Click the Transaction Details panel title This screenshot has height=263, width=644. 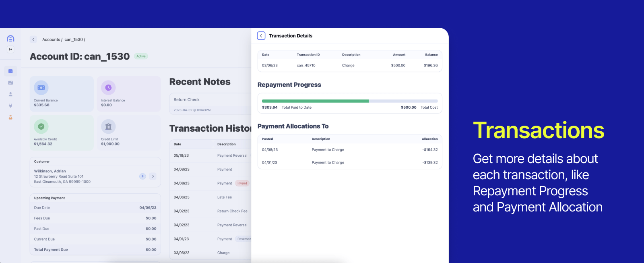pos(291,36)
